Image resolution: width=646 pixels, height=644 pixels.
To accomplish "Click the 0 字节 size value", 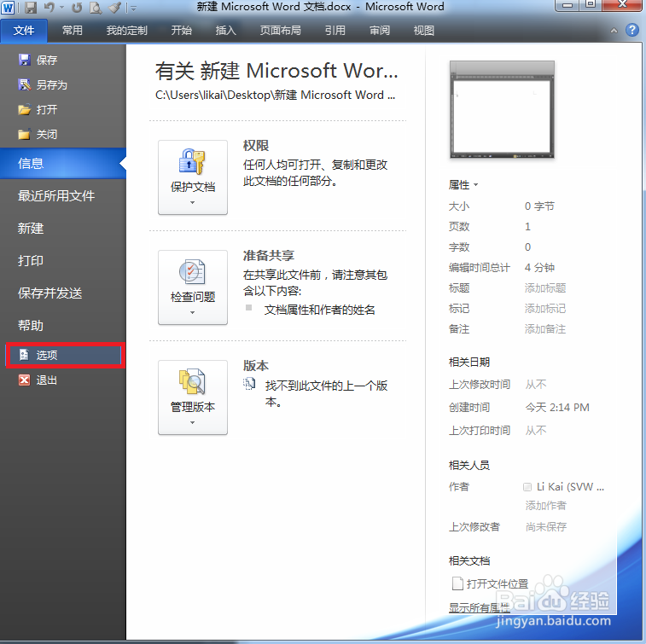I will (x=539, y=206).
